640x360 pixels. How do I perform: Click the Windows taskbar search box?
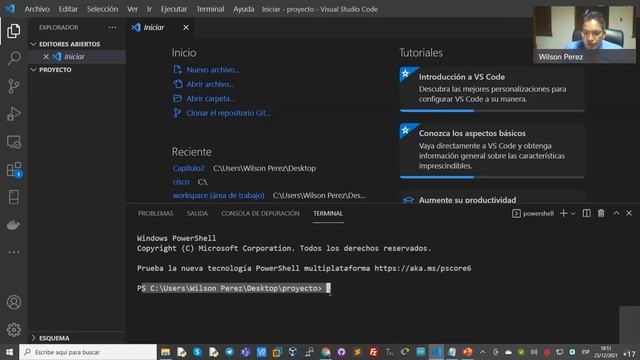88,352
